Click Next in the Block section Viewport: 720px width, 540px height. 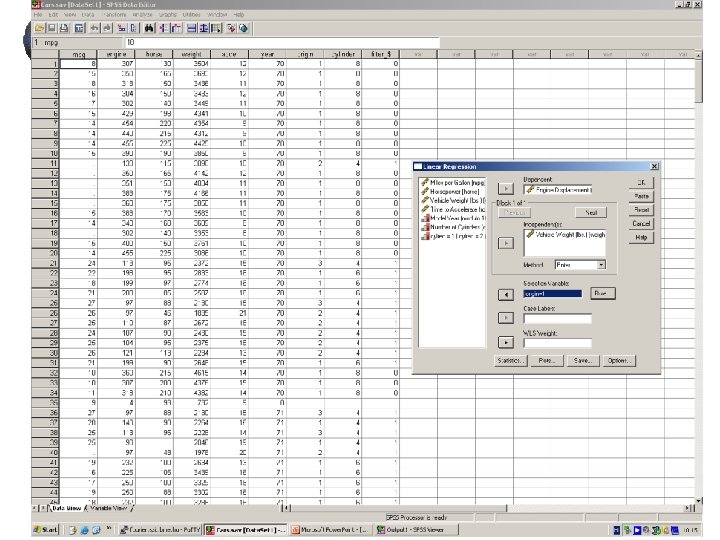point(591,213)
